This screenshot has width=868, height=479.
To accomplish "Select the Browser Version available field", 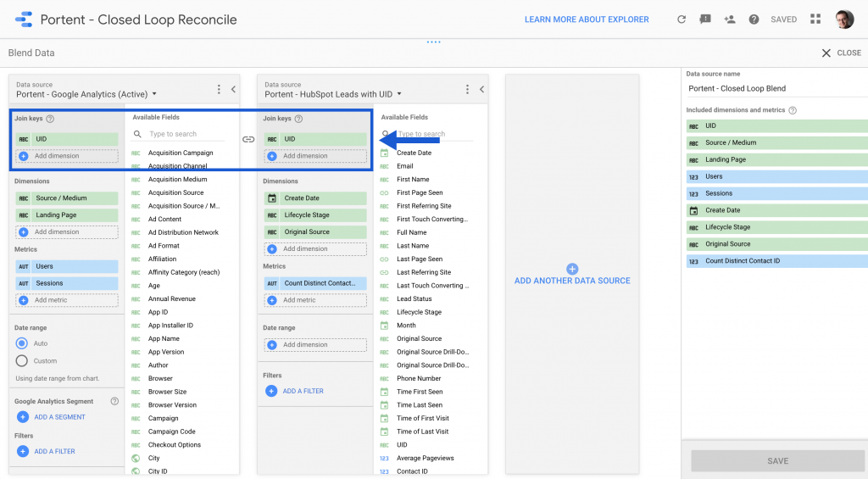I will point(172,405).
